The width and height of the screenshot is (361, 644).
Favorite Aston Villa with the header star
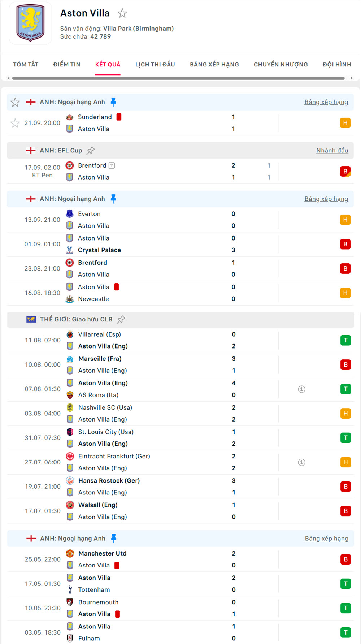tap(122, 13)
